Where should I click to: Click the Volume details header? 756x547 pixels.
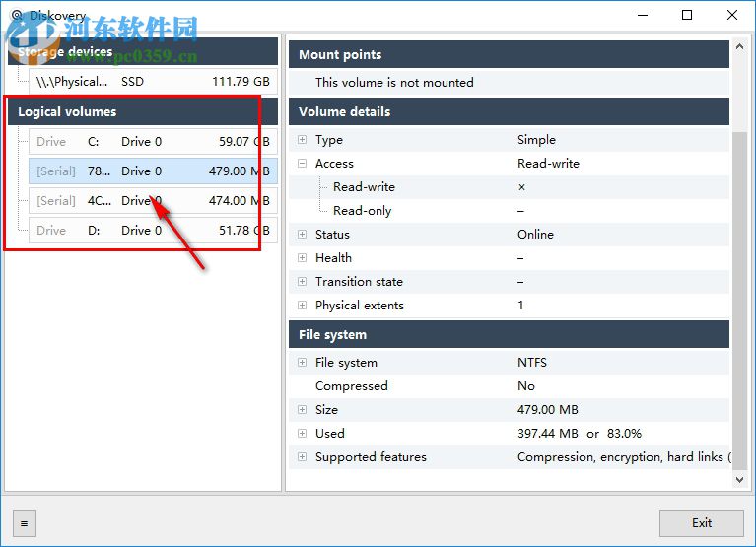[509, 111]
